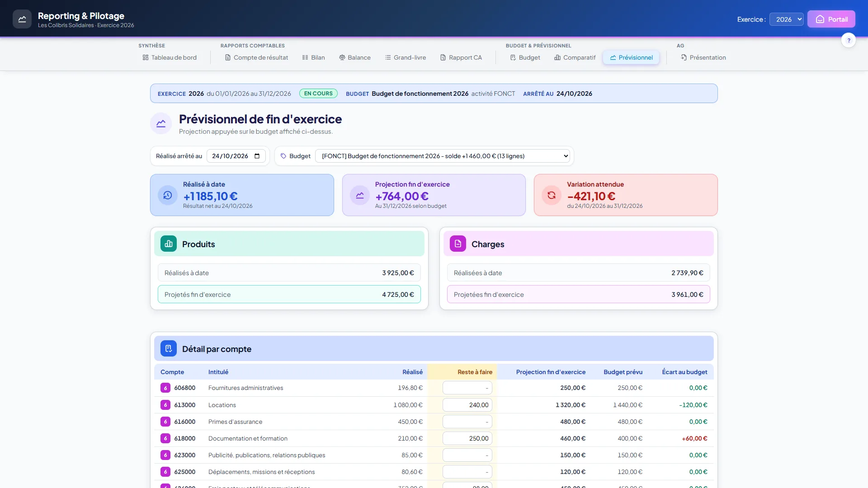Open the Grand-livre tab
Screen dimensions: 868x488
coord(406,57)
